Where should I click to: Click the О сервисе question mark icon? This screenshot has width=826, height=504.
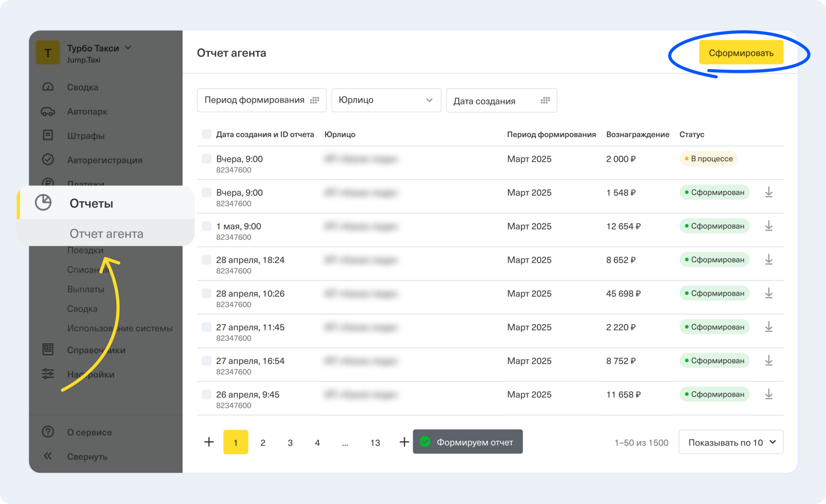point(48,432)
